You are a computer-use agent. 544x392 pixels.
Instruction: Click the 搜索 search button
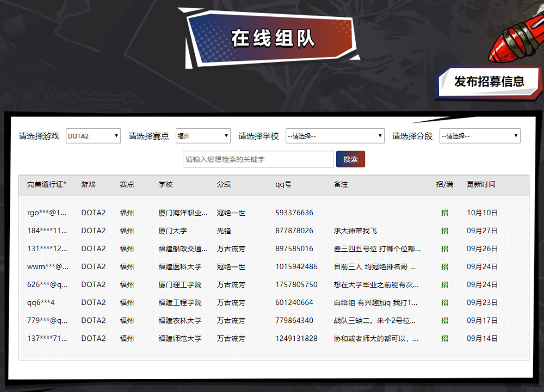(x=350, y=159)
